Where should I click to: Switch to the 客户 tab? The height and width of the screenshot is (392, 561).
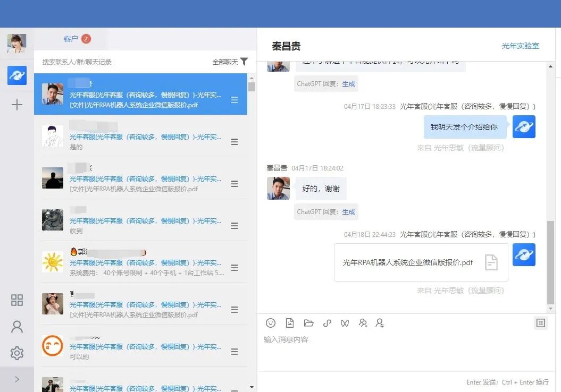coord(71,39)
